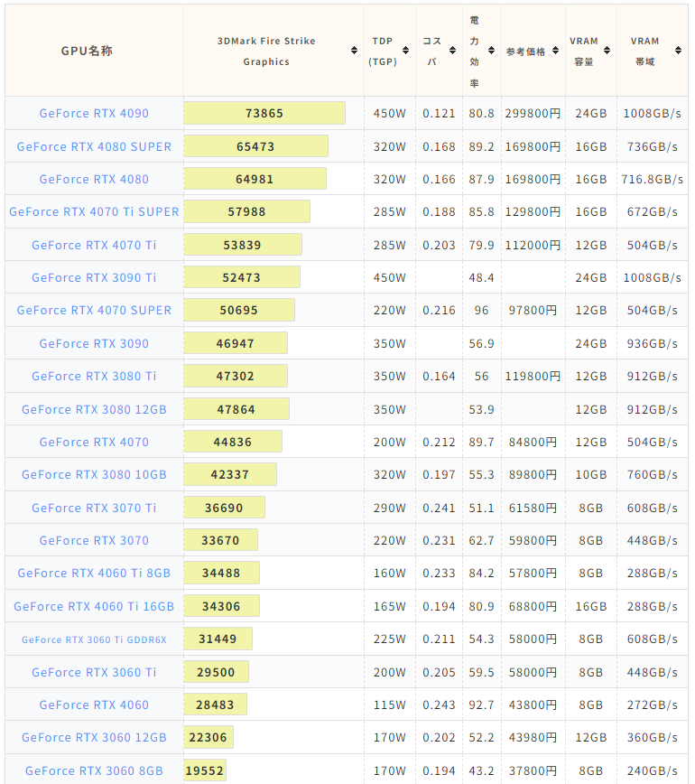Image resolution: width=695 pixels, height=784 pixels.
Task: Click the 92.7 power efficiency value
Action: [x=481, y=705]
